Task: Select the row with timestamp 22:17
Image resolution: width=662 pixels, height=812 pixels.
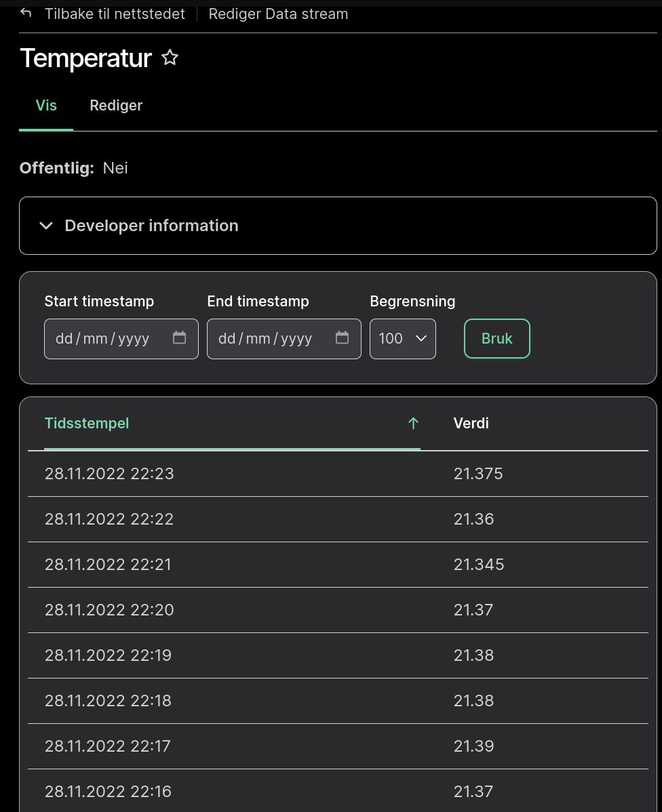Action: coord(108,746)
